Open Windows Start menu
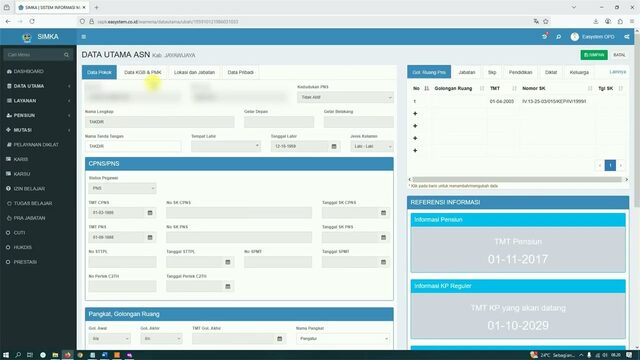This screenshot has width=640, height=360. click(x=6, y=355)
